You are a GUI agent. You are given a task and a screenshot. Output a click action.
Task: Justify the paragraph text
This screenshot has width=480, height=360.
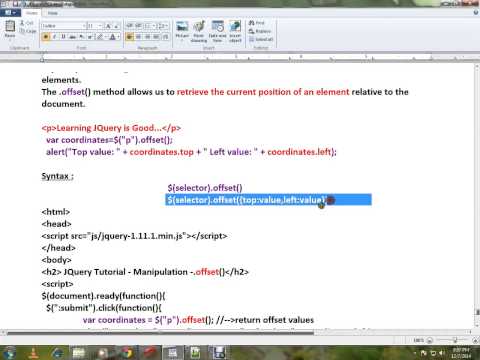[x=156, y=37]
